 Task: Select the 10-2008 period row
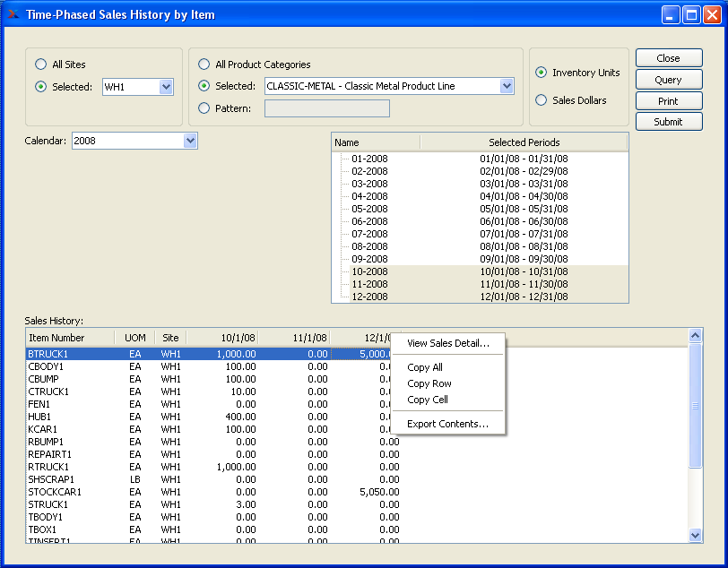coord(369,271)
